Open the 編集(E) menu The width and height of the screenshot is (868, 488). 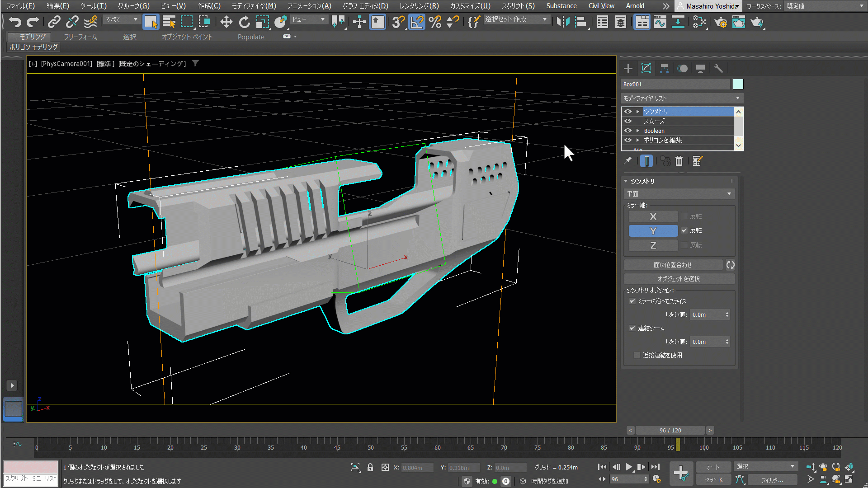(58, 6)
